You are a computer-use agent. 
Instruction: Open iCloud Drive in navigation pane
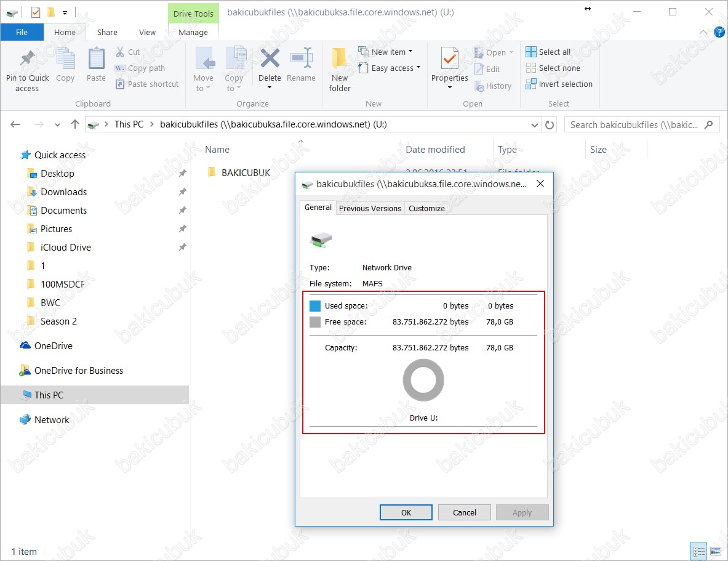[65, 248]
